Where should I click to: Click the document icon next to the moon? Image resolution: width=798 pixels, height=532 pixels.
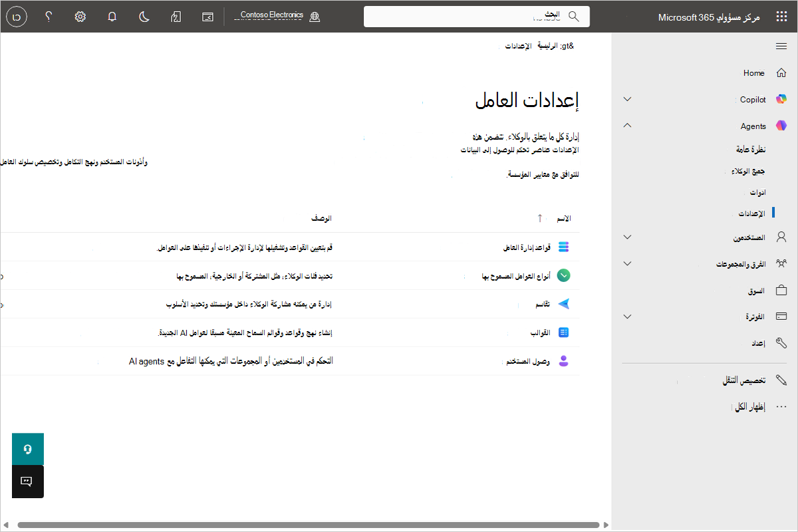pyautogui.click(x=176, y=17)
